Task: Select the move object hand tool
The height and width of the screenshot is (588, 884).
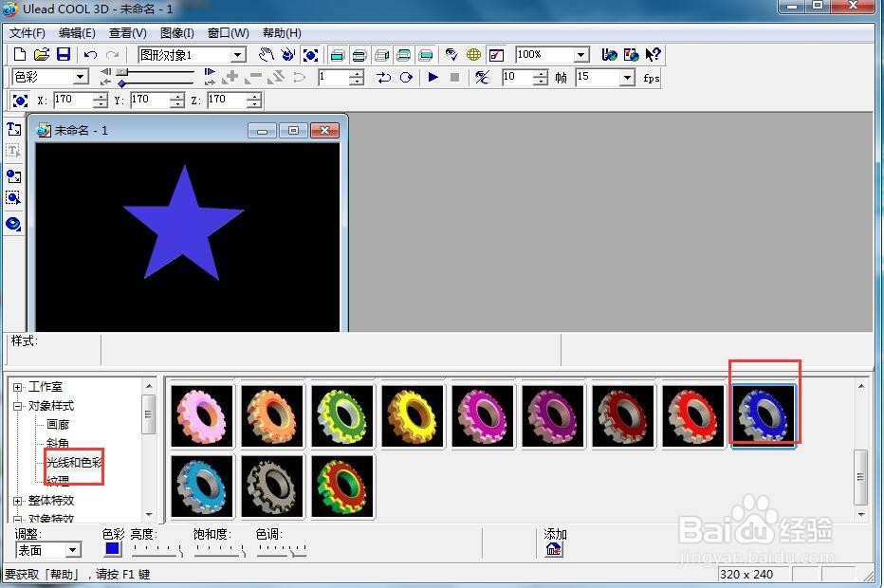Action: click(267, 55)
